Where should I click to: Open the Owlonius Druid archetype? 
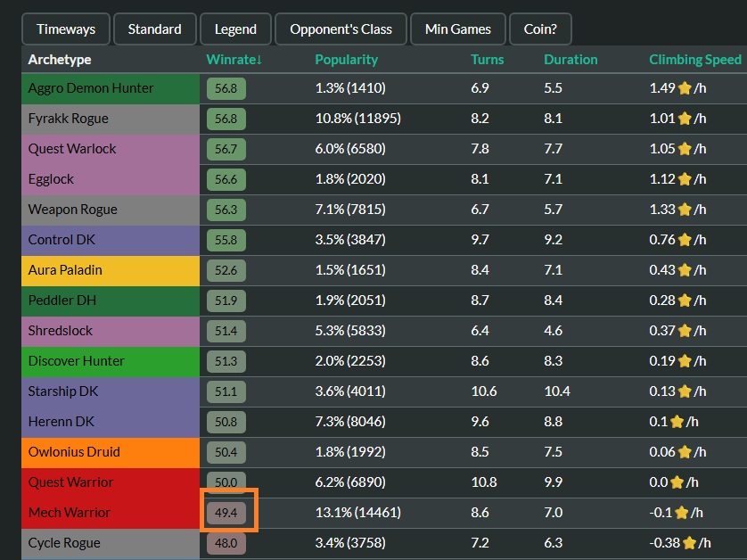(x=111, y=452)
